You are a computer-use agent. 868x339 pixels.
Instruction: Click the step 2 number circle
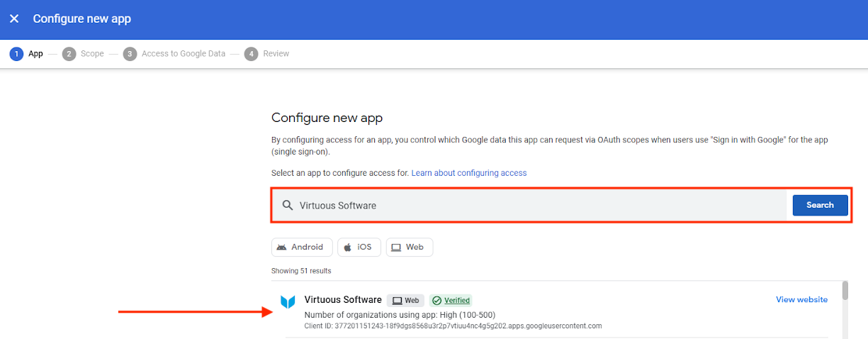69,54
